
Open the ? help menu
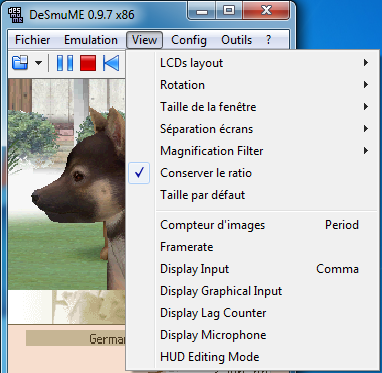269,40
